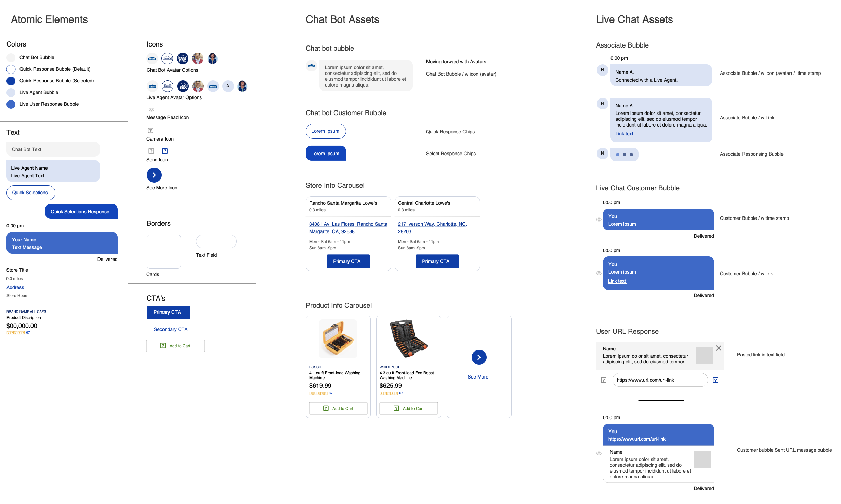
Task: Click the URL text input field
Action: coord(659,380)
